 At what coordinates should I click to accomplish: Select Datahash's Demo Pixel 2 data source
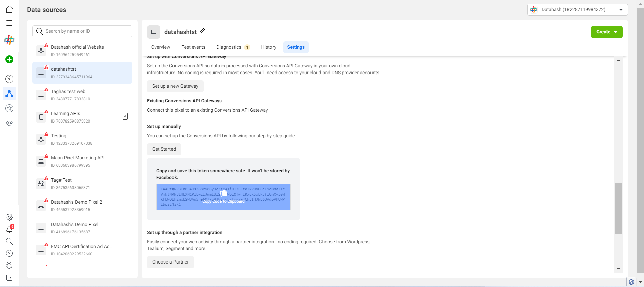[x=82, y=206]
